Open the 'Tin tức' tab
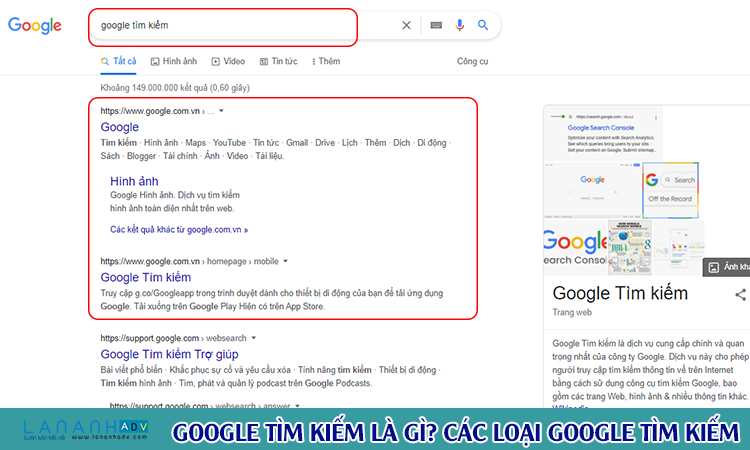The width and height of the screenshot is (750, 450). (x=278, y=61)
